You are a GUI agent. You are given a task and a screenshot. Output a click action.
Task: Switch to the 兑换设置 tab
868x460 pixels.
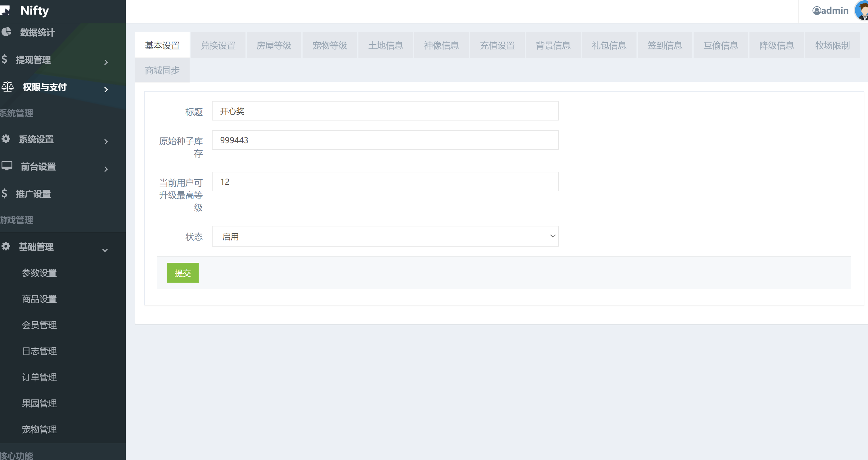218,46
